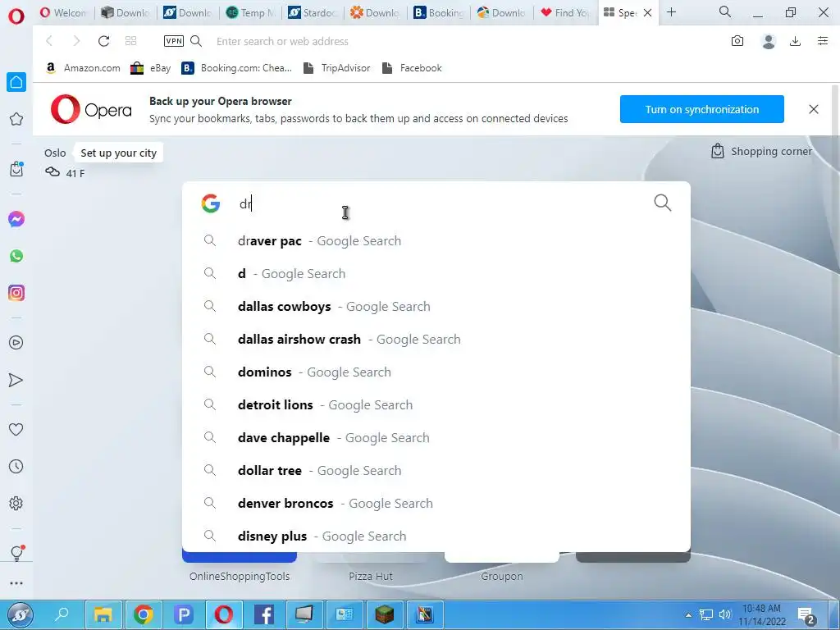The height and width of the screenshot is (630, 840).
Task: Switch to the Temp Mail tab
Action: point(250,12)
